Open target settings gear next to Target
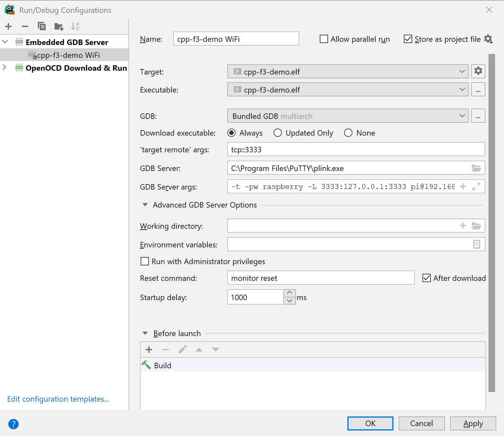Screen dimensions: 504x436 pos(478,71)
